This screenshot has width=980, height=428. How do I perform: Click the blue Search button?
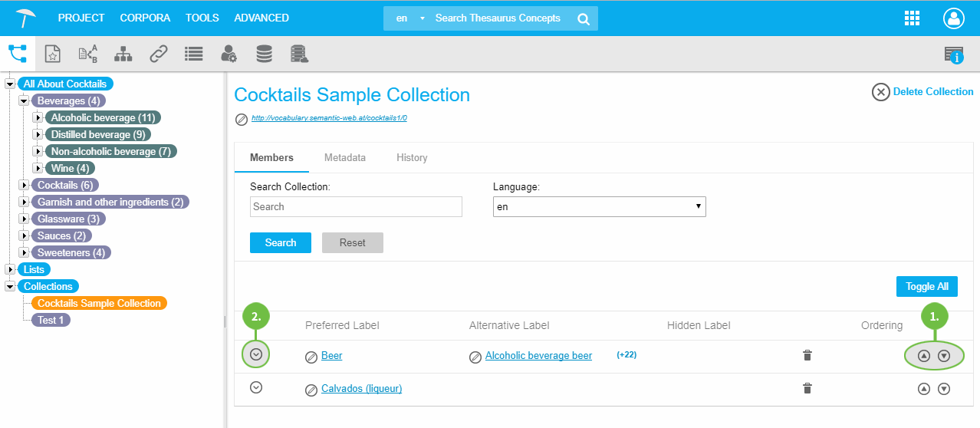coord(281,242)
